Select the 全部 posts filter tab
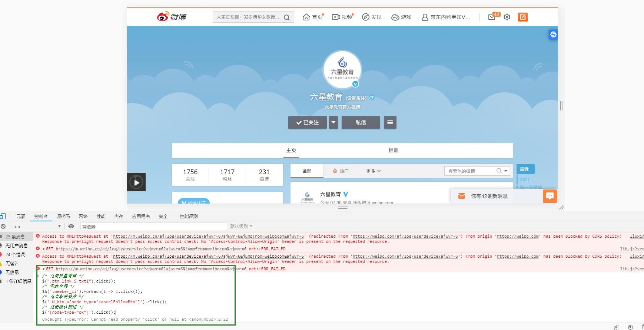 pos(307,171)
